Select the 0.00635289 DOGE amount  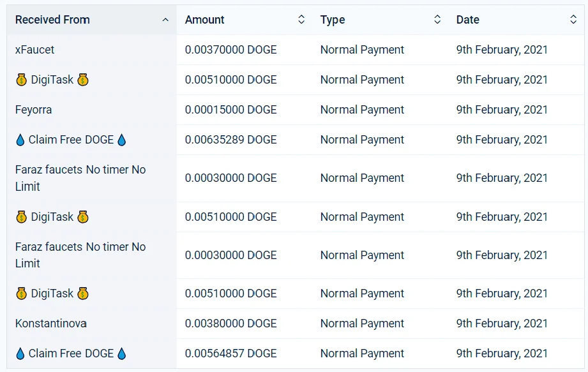[x=230, y=139]
